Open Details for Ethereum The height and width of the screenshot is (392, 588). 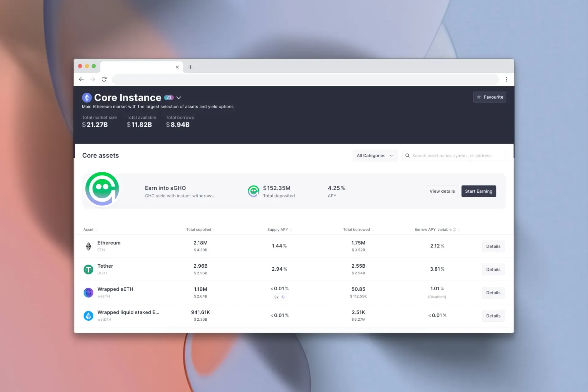pos(493,246)
